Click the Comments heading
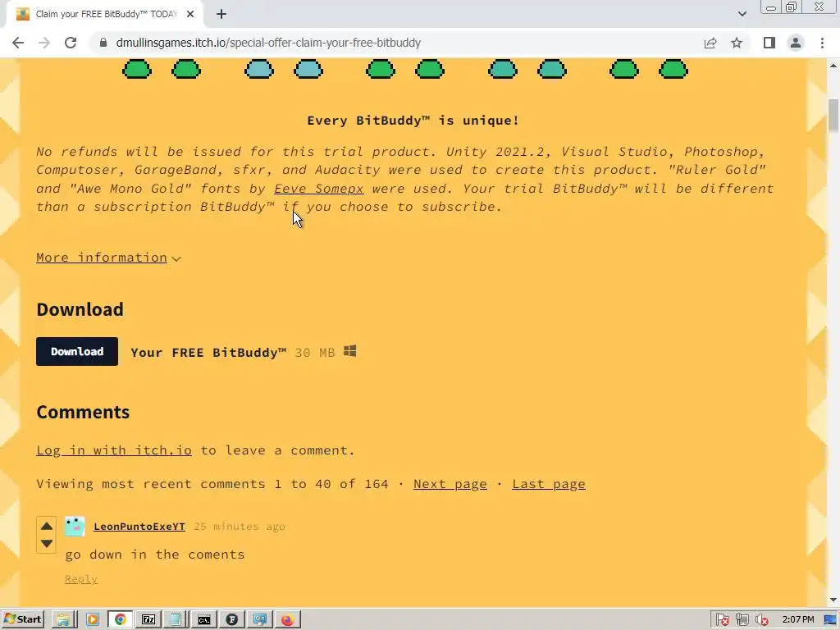 [x=83, y=412]
